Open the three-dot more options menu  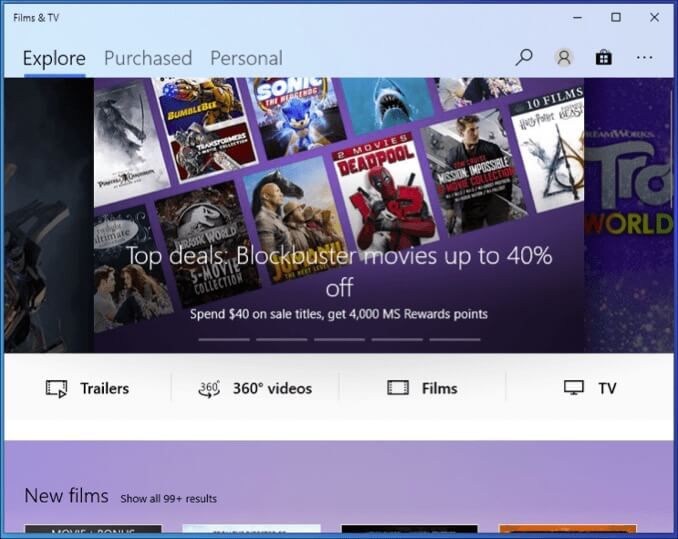click(644, 57)
